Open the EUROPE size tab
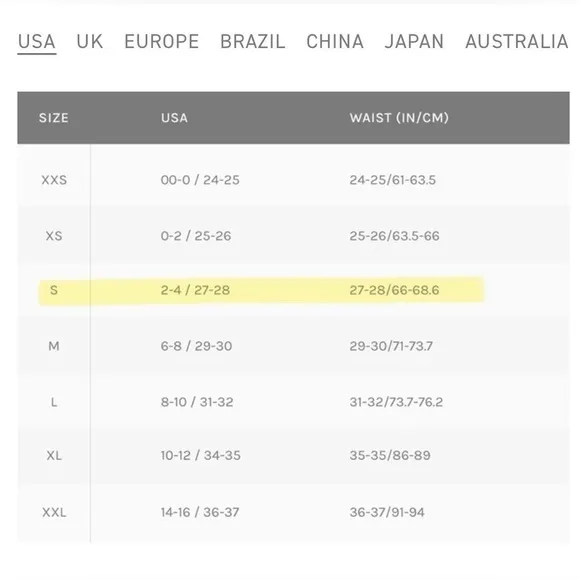This screenshot has width=580, height=580. point(162,41)
